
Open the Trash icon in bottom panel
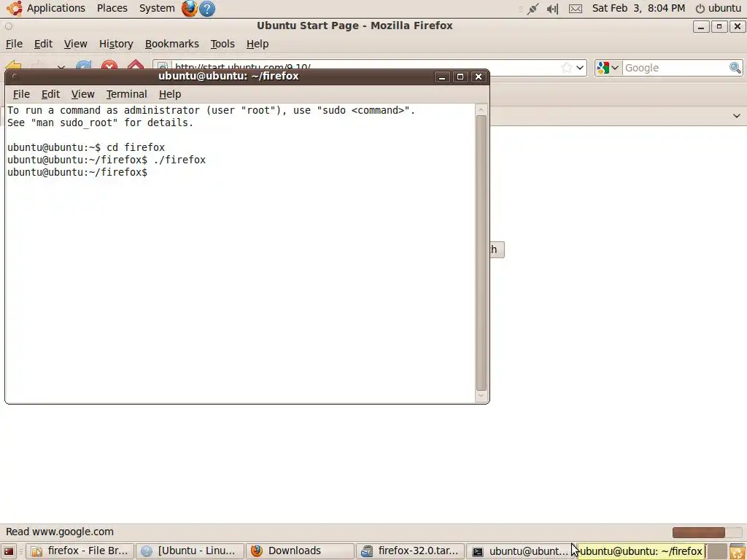(x=737, y=551)
